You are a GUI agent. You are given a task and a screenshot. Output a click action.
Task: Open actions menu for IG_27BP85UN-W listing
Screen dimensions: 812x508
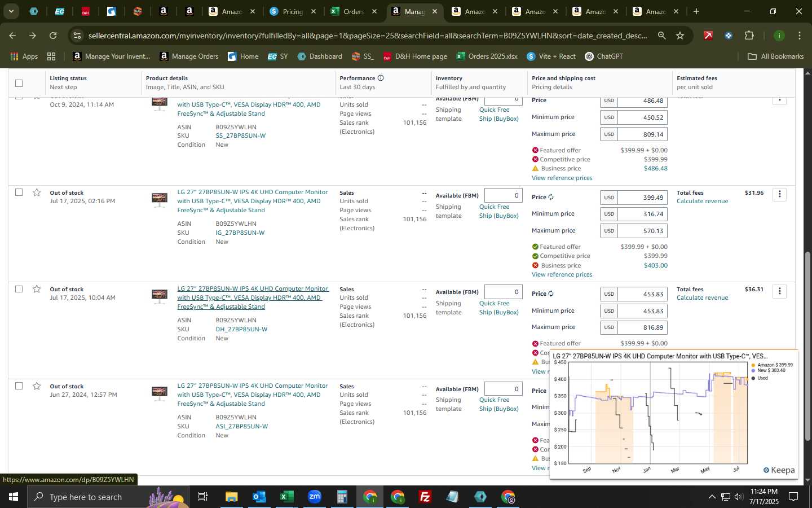pyautogui.click(x=779, y=194)
